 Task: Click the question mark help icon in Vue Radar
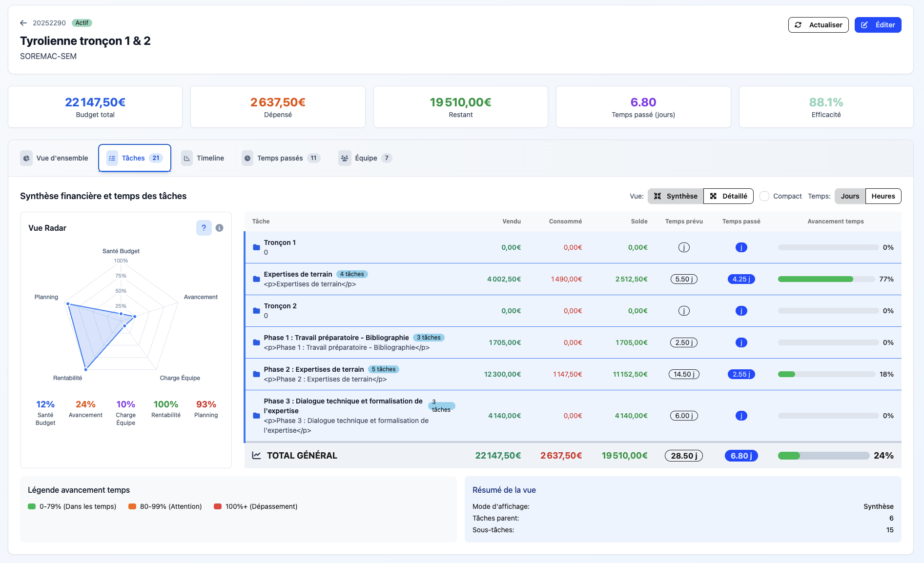[204, 228]
